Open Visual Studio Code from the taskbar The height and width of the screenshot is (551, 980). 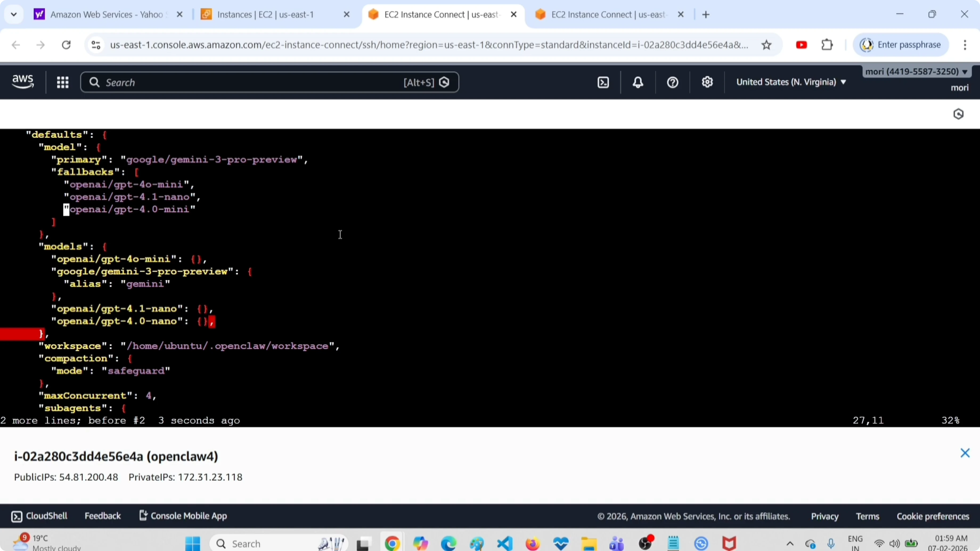pos(505,544)
